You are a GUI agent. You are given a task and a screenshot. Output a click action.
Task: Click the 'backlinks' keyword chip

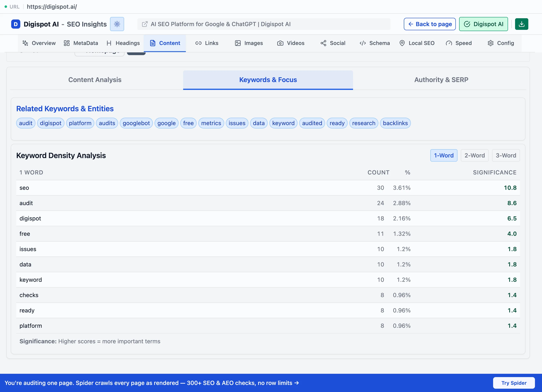tap(395, 123)
